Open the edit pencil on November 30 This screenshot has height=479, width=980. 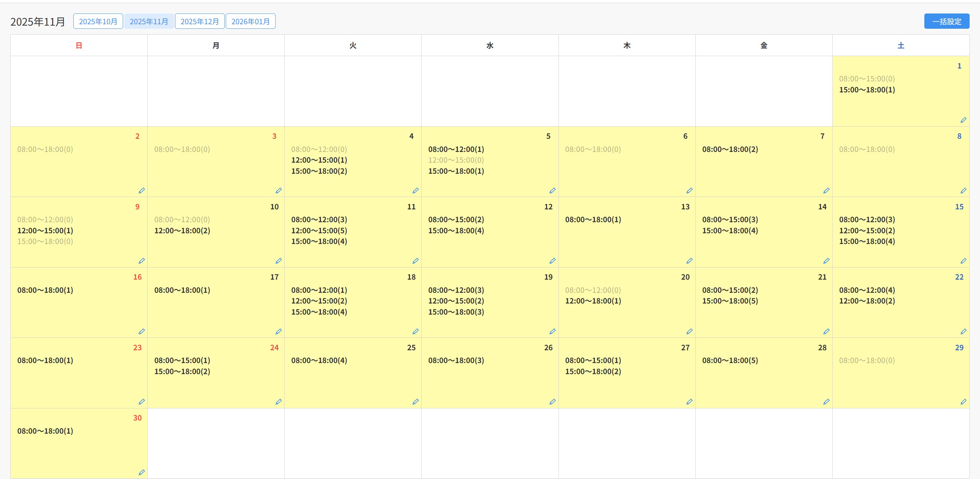coord(141,472)
